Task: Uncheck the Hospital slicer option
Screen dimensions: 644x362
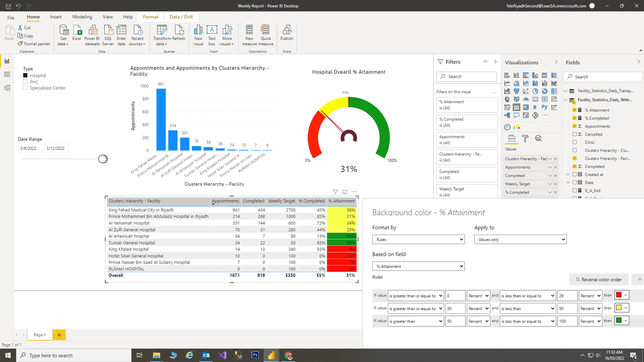Action: (x=25, y=75)
